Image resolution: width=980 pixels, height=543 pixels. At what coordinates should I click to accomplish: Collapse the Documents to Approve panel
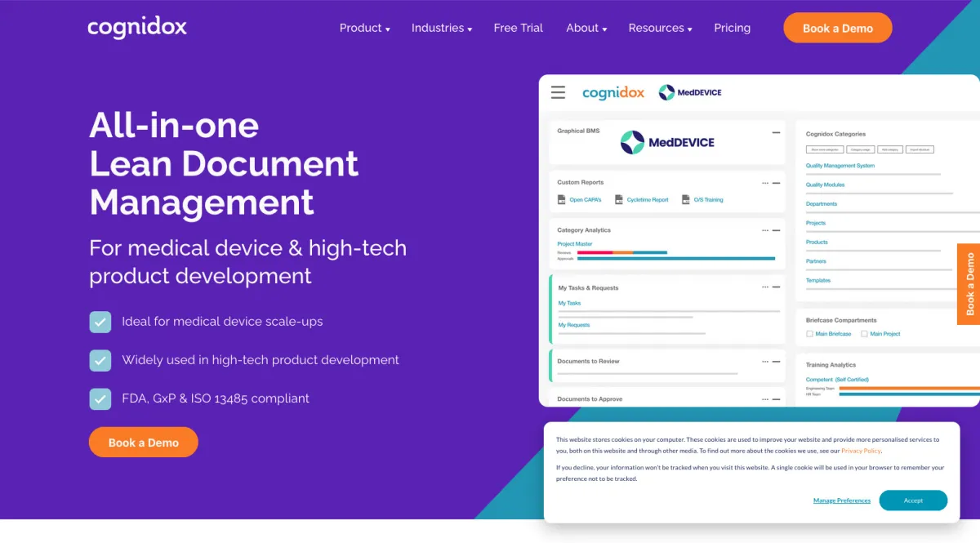(776, 399)
